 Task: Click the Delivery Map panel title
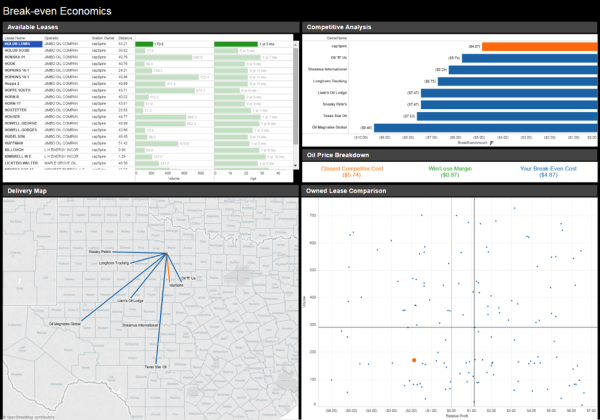coord(27,191)
